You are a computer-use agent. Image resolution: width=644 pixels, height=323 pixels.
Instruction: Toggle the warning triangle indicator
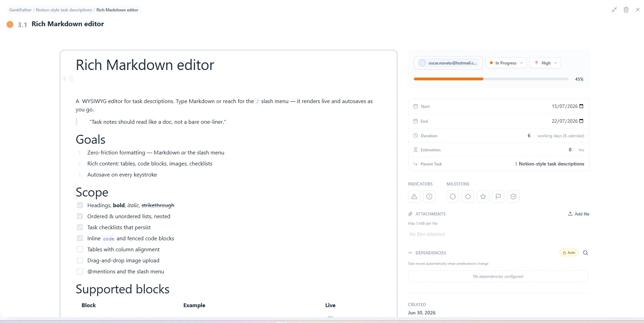(414, 196)
